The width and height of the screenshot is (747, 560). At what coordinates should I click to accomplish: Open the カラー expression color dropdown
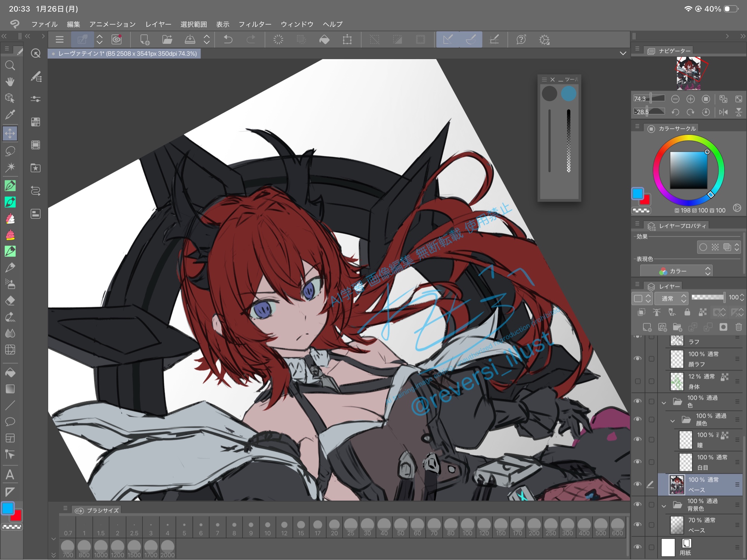click(x=676, y=271)
